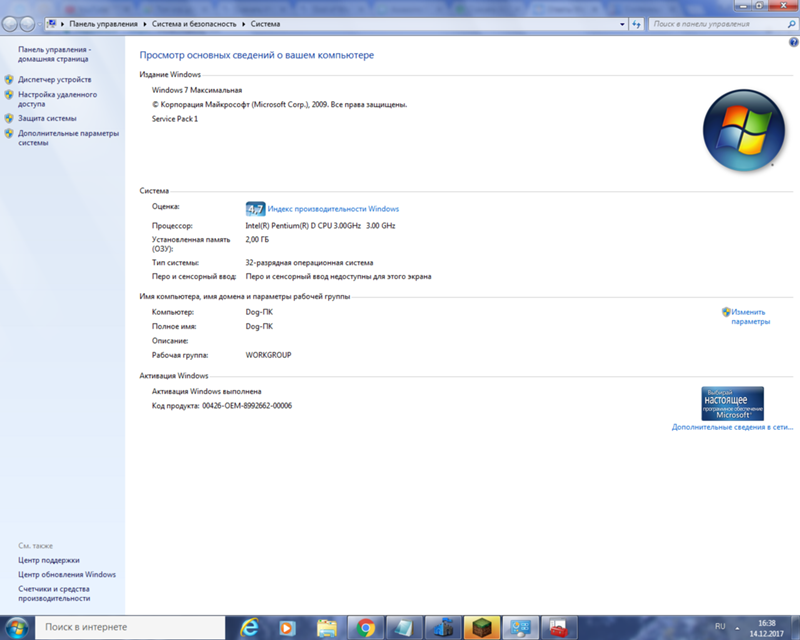Click the Windows Start orb button
This screenshot has width=800, height=640.
(x=16, y=627)
